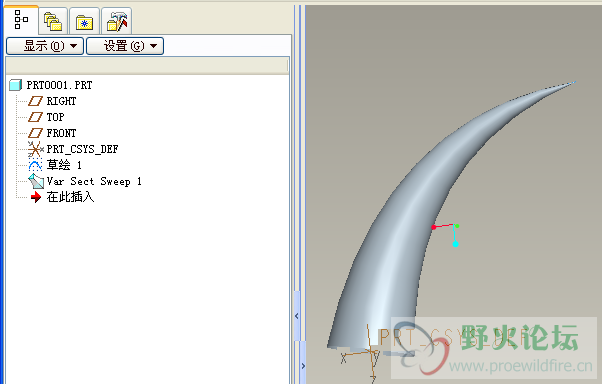Click the right arrow on the panel divider

tap(303, 366)
